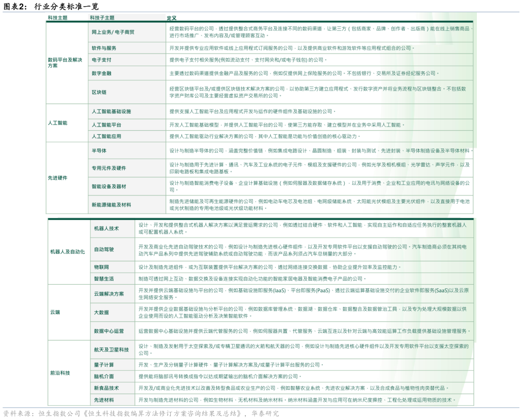Select the '新能源储能及材料' cell

click(x=127, y=205)
